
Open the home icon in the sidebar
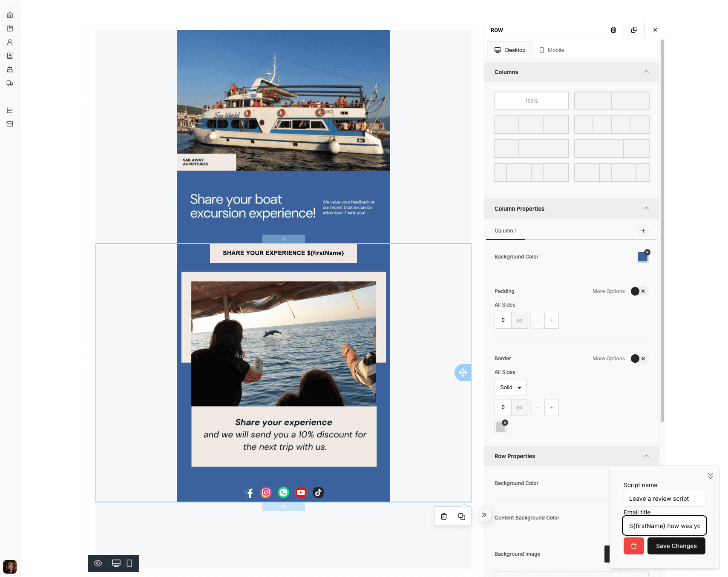pos(10,15)
